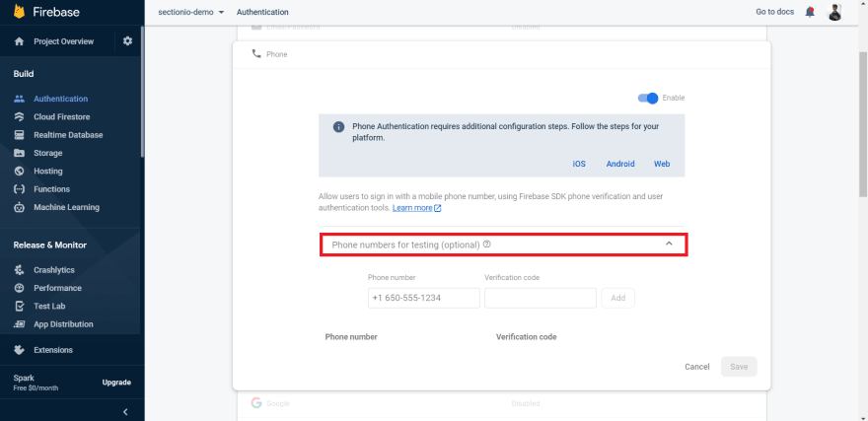Viewport: 868px width, 421px height.
Task: Click the Cancel button
Action: (x=697, y=367)
